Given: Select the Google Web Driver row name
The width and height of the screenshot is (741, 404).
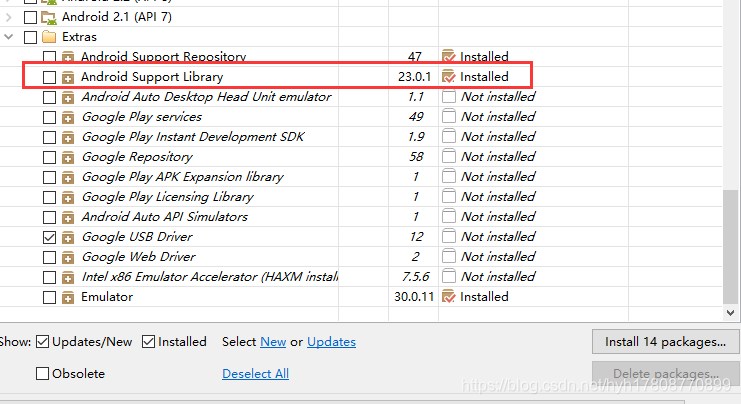Looking at the screenshot, I should tap(138, 257).
